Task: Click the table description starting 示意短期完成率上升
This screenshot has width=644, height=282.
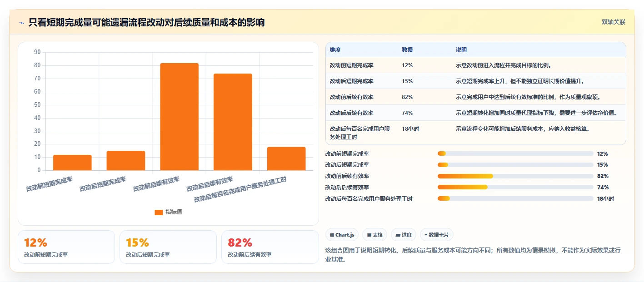Action: coord(520,81)
